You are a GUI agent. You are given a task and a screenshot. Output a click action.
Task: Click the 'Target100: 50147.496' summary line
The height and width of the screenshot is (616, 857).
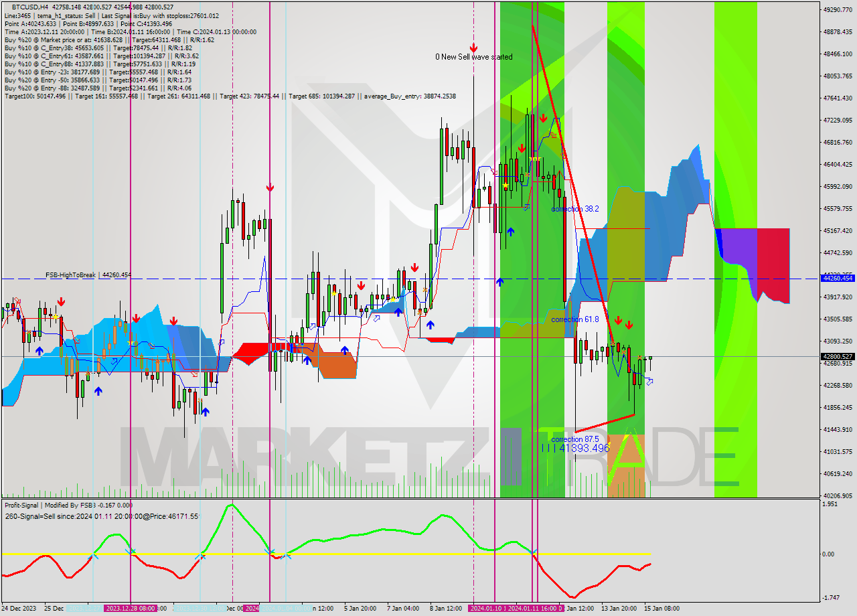[x=230, y=96]
